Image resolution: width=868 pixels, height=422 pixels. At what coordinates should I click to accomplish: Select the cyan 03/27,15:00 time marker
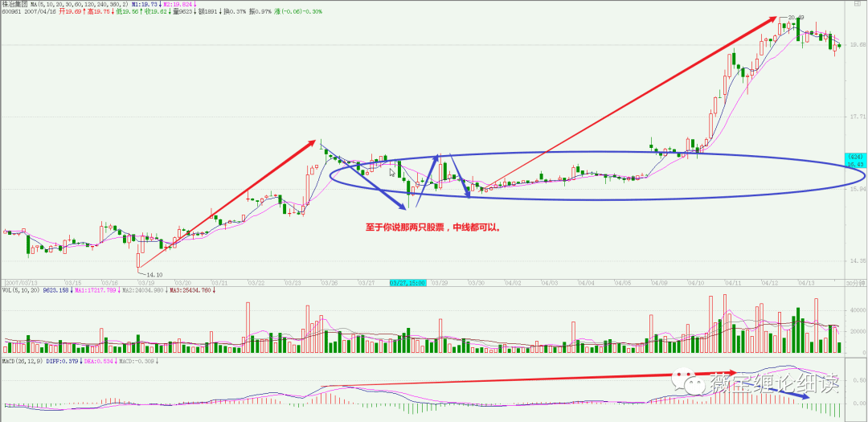point(408,282)
